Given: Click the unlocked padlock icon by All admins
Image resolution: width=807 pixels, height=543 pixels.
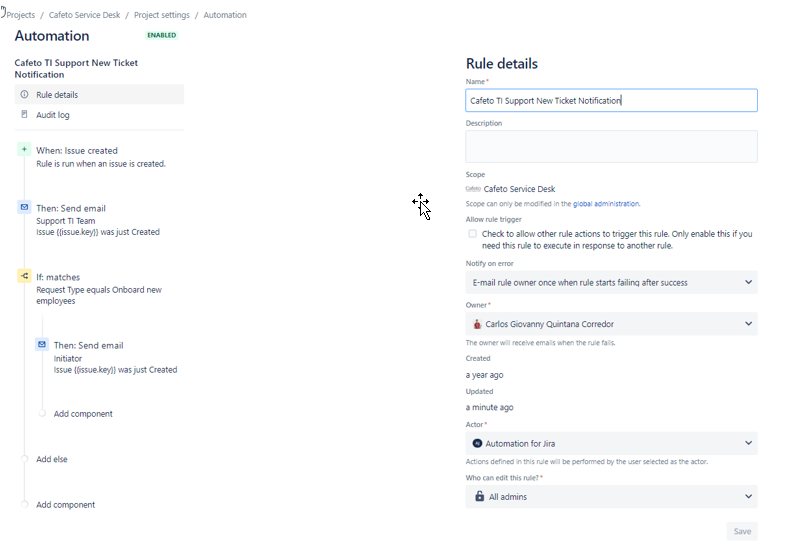Looking at the screenshot, I should click(x=479, y=496).
